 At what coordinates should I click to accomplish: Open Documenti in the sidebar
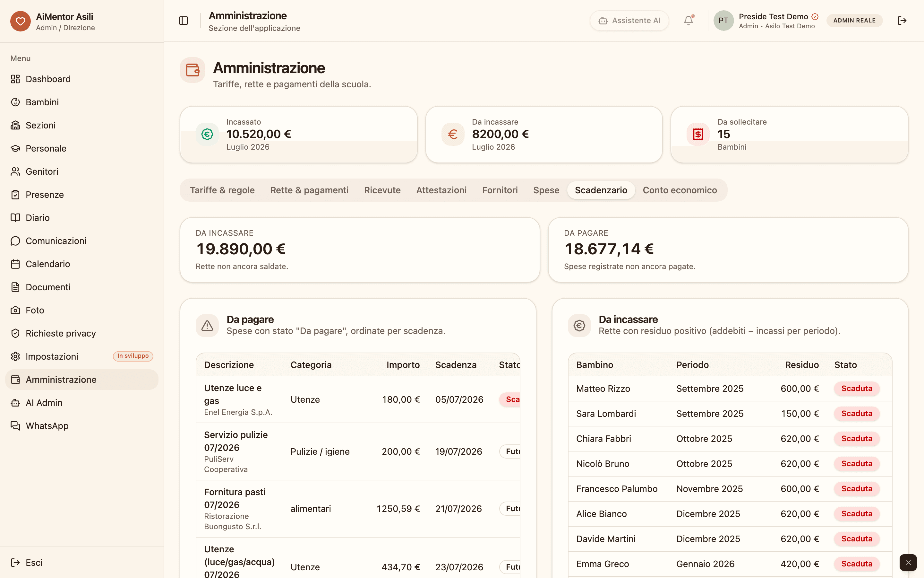tap(82, 287)
